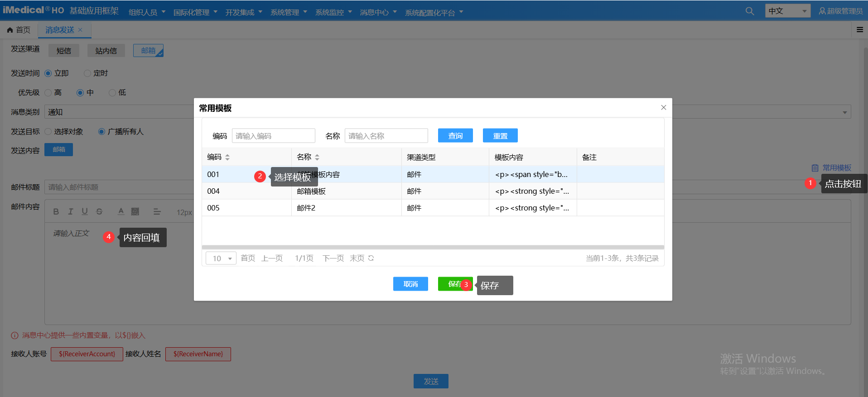Open the hamburger menu icon at right

(x=859, y=30)
